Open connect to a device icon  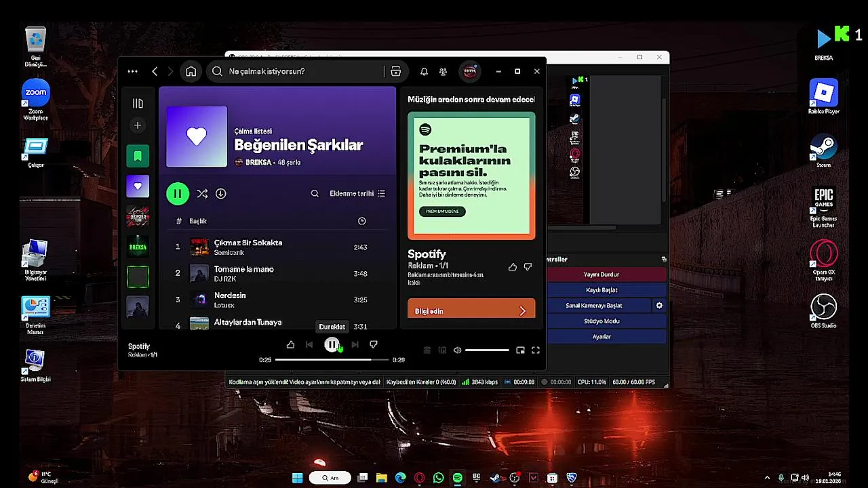[442, 350]
